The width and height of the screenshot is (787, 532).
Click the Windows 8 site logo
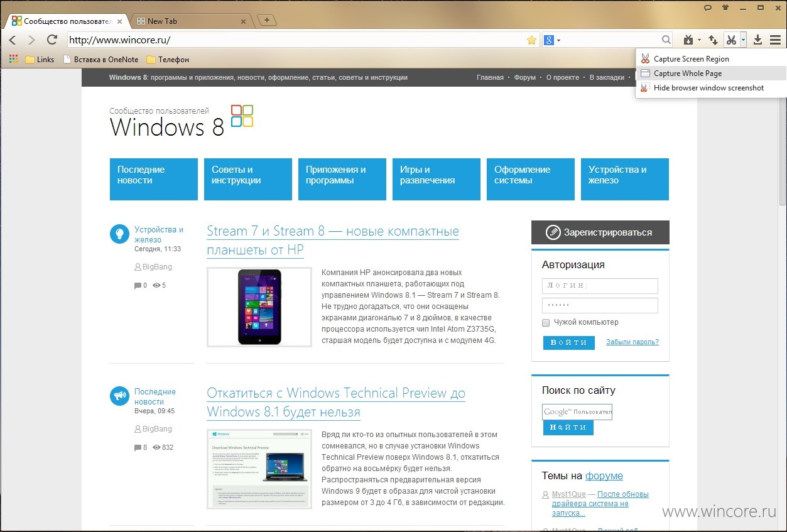pos(182,121)
